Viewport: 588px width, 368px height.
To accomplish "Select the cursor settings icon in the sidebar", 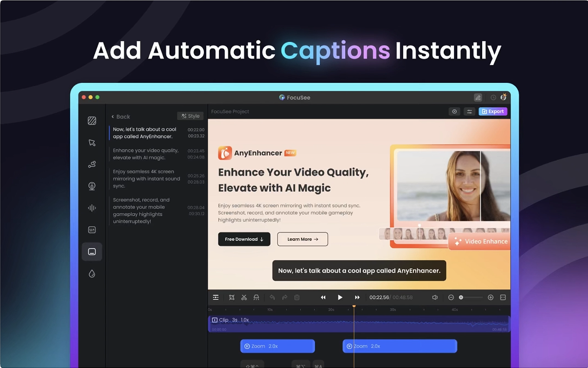I will [92, 143].
